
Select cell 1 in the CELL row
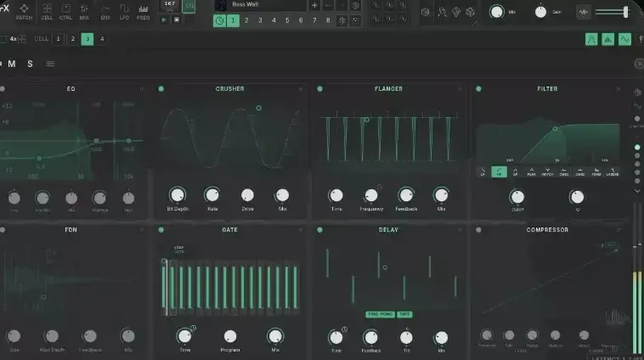(x=59, y=39)
